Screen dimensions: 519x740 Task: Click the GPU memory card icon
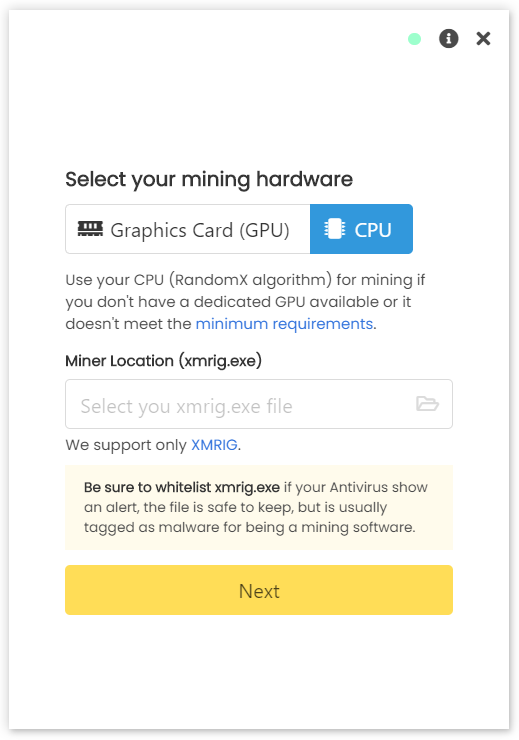[90, 229]
